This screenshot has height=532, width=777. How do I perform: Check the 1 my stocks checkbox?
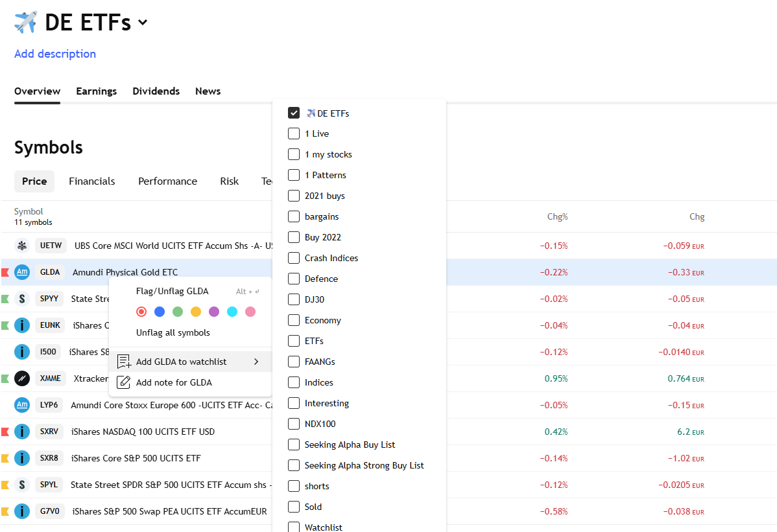click(x=294, y=154)
